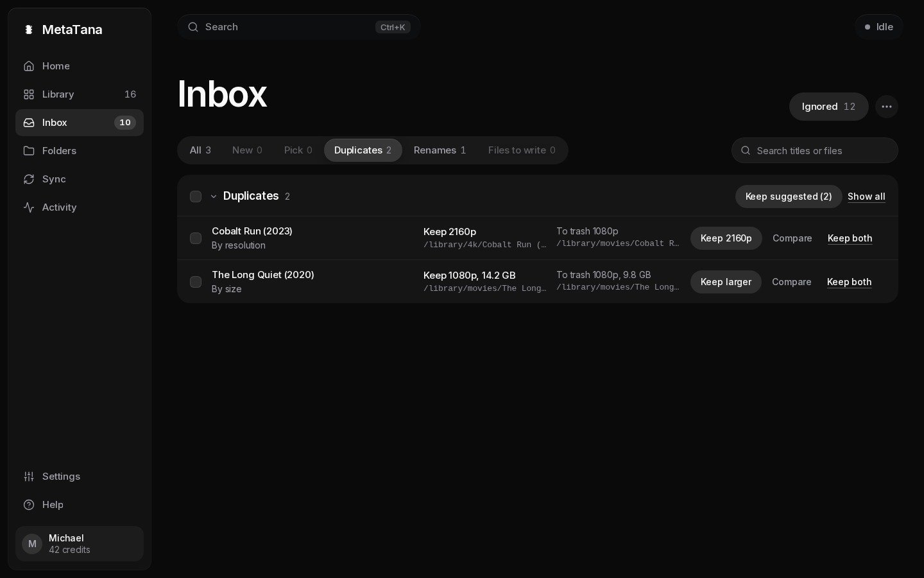Viewport: 924px width, 578px height.
Task: Go to Folders in sidebar
Action: point(80,151)
